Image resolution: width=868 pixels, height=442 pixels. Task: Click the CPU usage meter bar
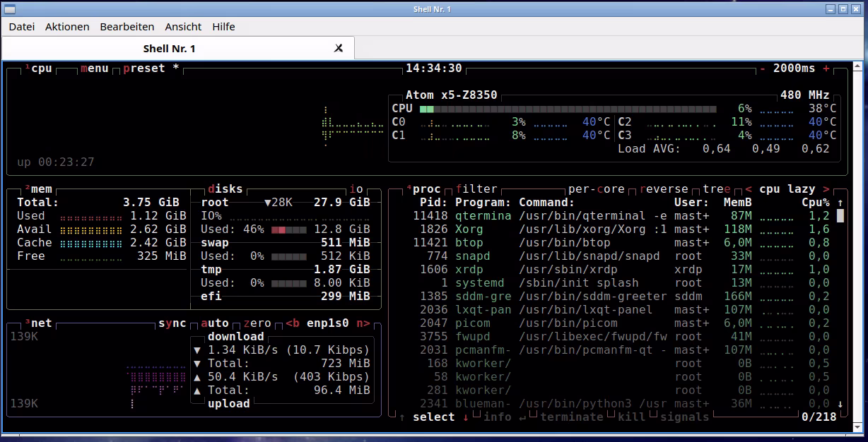click(x=568, y=109)
